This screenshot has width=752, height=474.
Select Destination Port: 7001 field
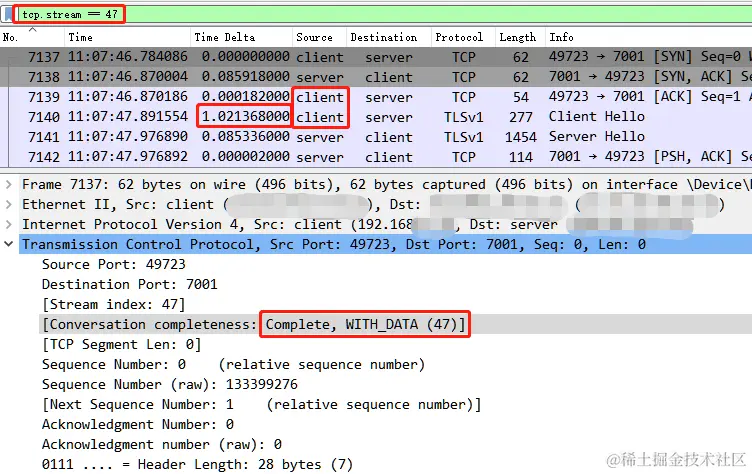tap(129, 284)
